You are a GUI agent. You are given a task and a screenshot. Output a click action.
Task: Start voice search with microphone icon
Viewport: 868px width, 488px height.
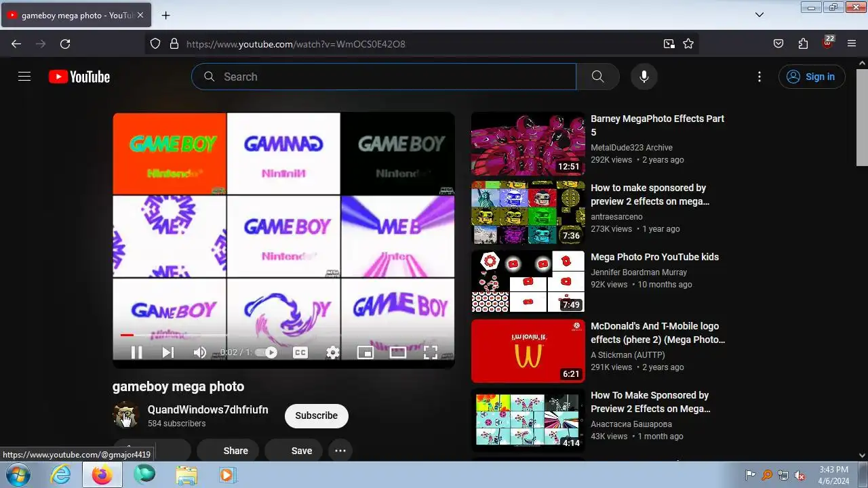tap(644, 77)
